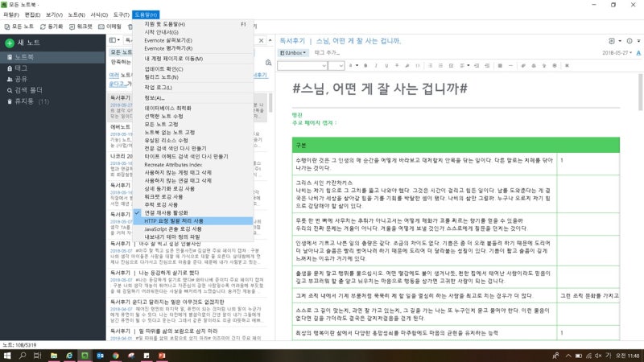Open the font color dropdown arrow
The height and width of the screenshot is (362, 644).
coord(357,66)
